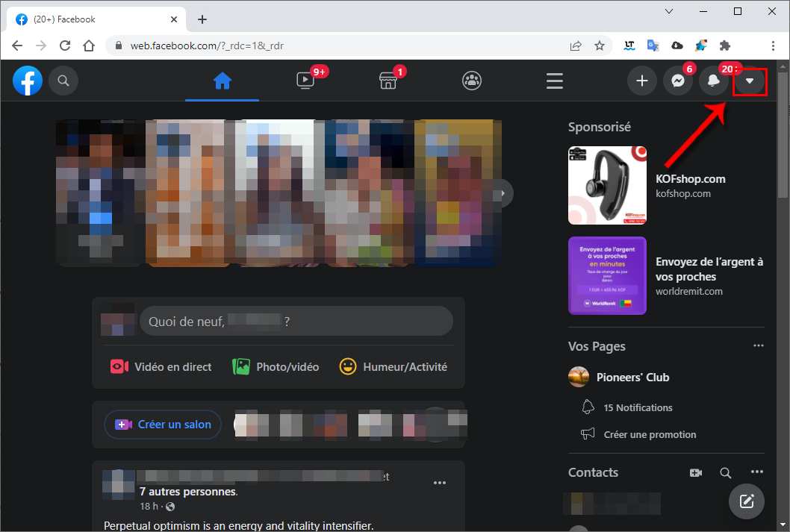Image resolution: width=790 pixels, height=532 pixels.
Task: Close the Facebook browser tab
Action: [174, 19]
